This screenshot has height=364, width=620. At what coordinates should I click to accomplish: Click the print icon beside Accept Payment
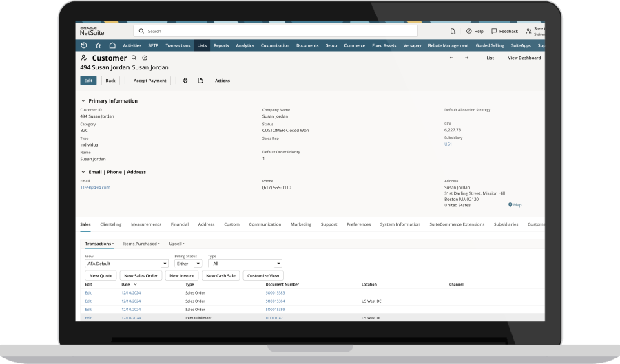(x=185, y=81)
